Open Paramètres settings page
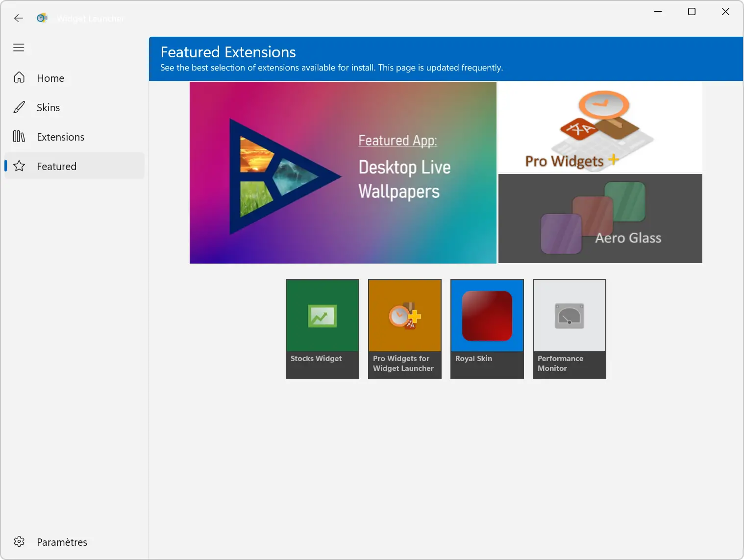Image resolution: width=744 pixels, height=560 pixels. 74,542
